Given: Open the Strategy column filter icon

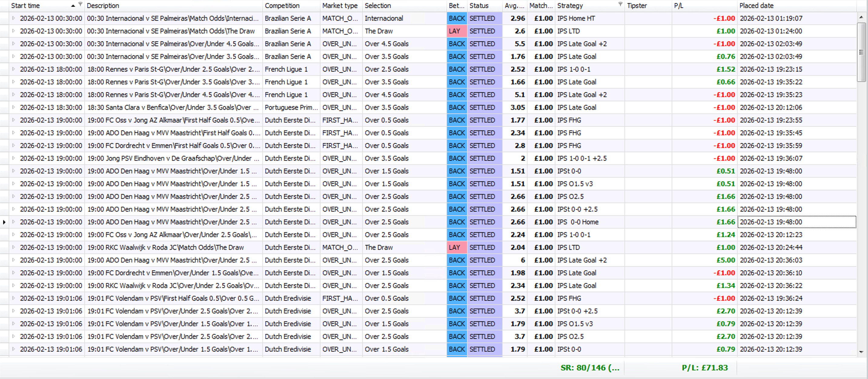Looking at the screenshot, I should [x=620, y=4].
